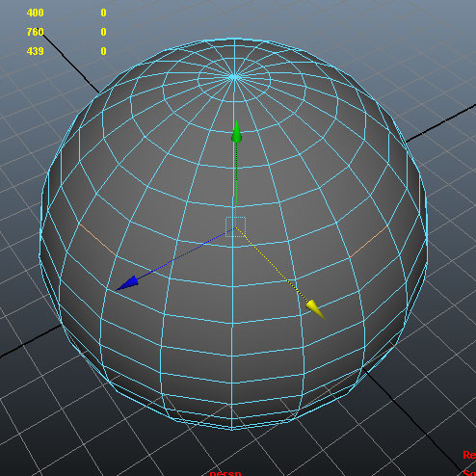Grab the yellow highlighted axis arrow cone
The image size is (476, 476).
coord(315,309)
